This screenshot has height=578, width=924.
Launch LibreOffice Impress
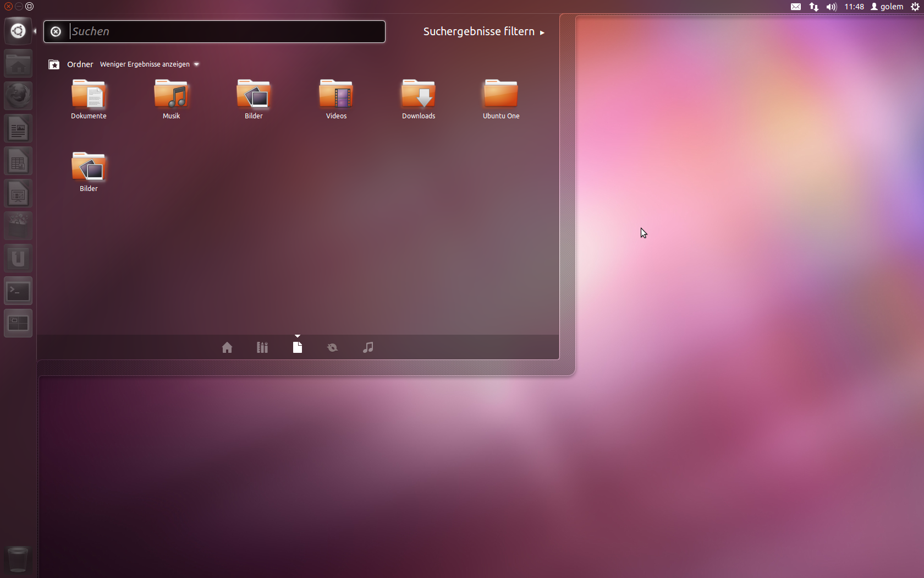coord(18,193)
